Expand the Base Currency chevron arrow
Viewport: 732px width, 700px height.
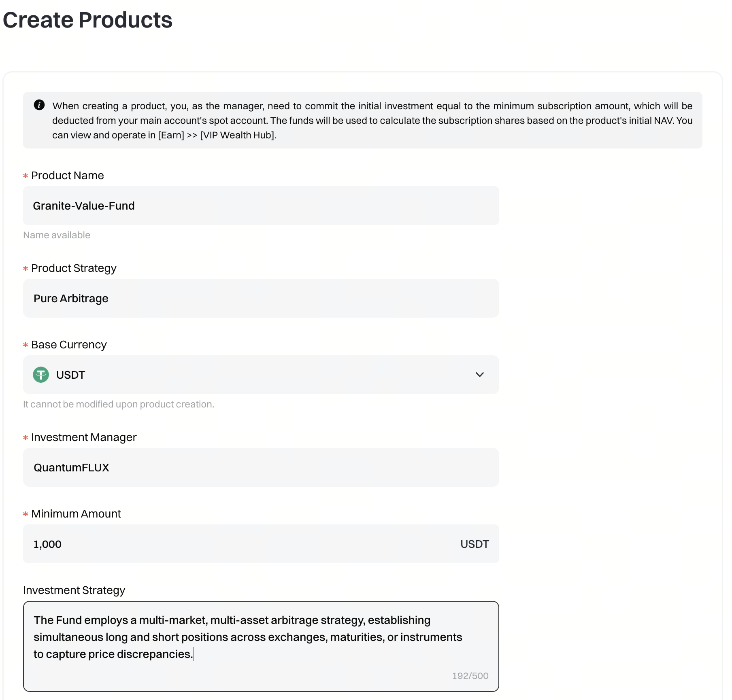pos(479,375)
